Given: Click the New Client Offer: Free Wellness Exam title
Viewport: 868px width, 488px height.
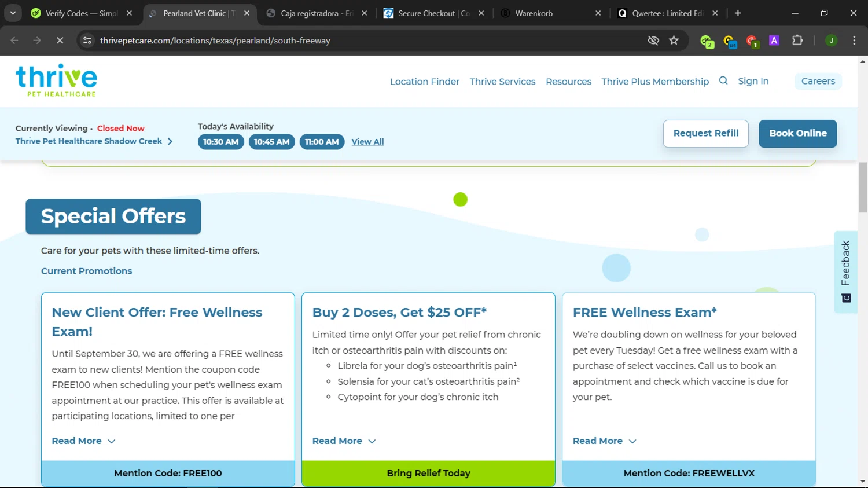Looking at the screenshot, I should pyautogui.click(x=157, y=322).
